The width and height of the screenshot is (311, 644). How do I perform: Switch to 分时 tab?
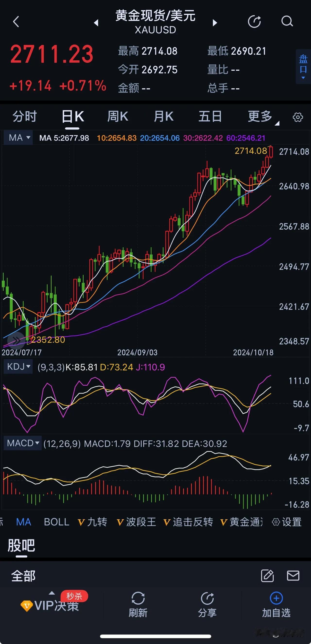click(25, 116)
